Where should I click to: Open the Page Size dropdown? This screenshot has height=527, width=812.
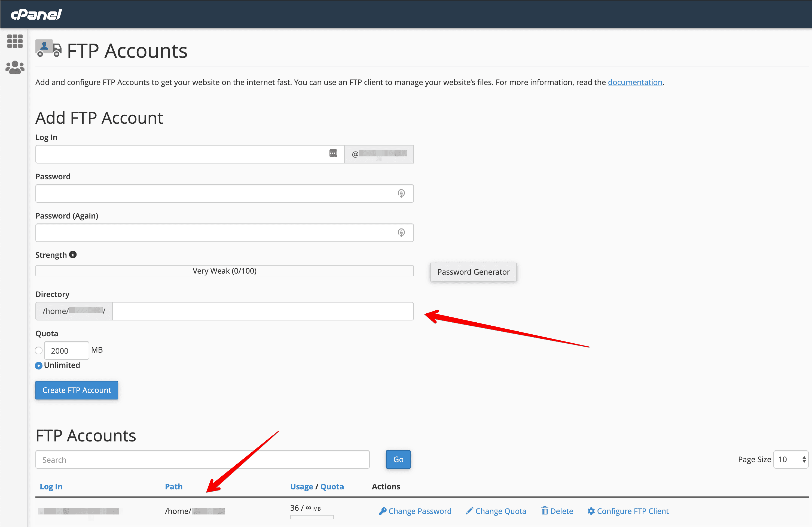tap(790, 459)
